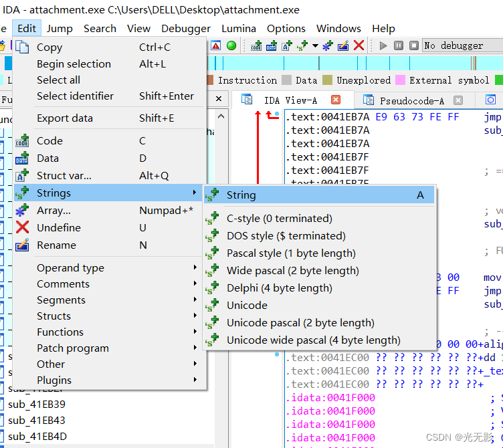Image resolution: width=503 pixels, height=448 pixels.
Task: Click the red X Undefine icon in menu
Action: [22, 227]
